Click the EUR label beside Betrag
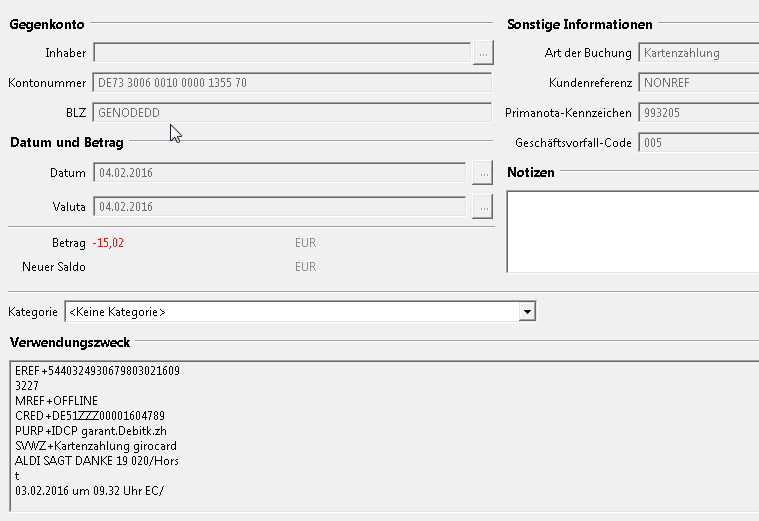Screen dimensions: 759x521 pyautogui.click(x=305, y=242)
